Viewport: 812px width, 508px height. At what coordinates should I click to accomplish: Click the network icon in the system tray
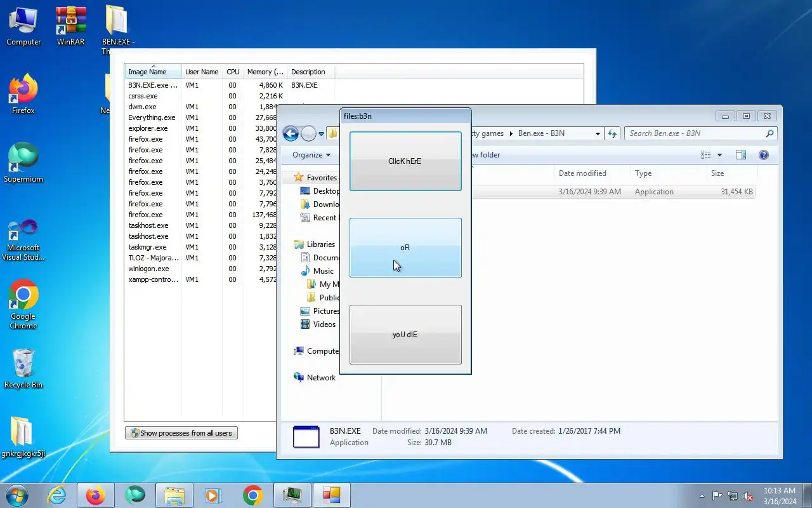point(733,496)
